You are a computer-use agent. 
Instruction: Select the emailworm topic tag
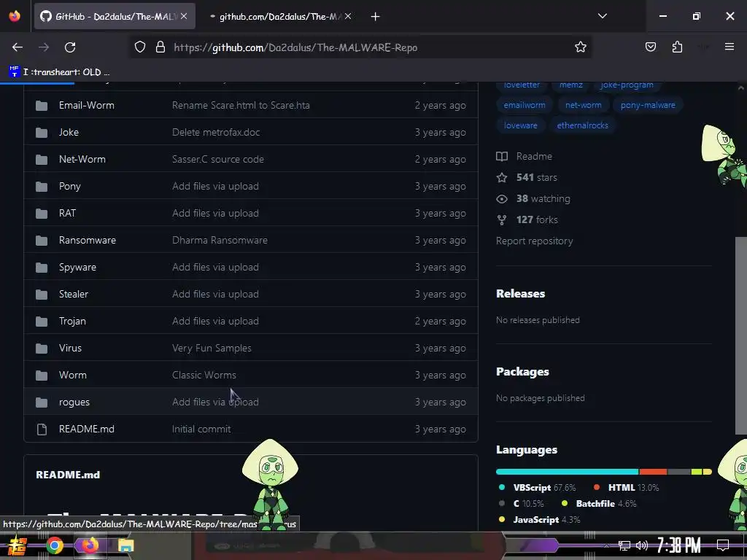[x=524, y=105]
